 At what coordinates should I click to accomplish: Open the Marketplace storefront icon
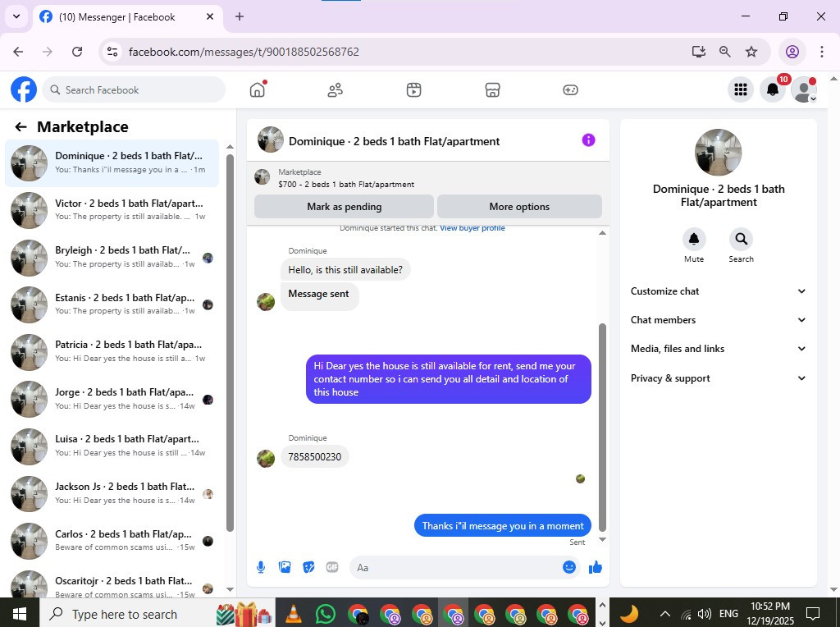(492, 89)
